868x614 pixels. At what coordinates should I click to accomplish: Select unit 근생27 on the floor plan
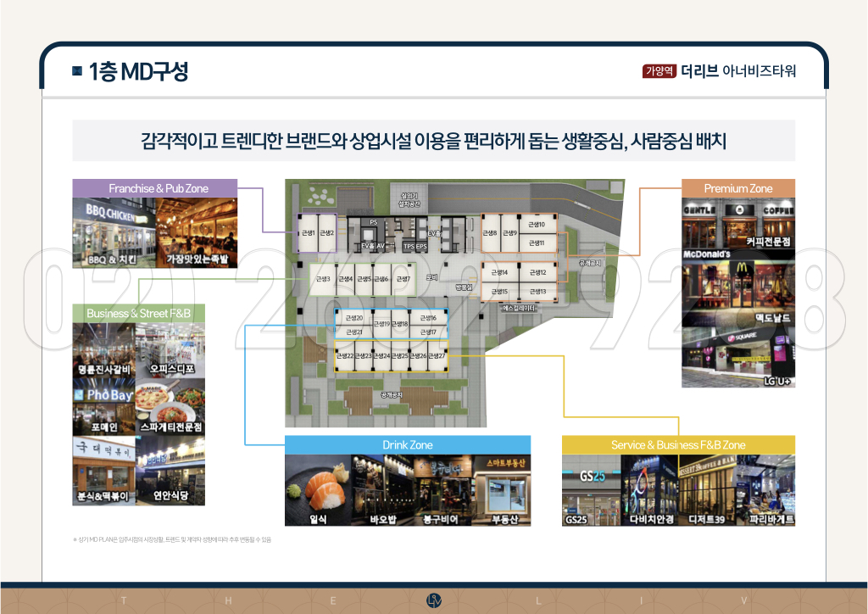pyautogui.click(x=437, y=356)
